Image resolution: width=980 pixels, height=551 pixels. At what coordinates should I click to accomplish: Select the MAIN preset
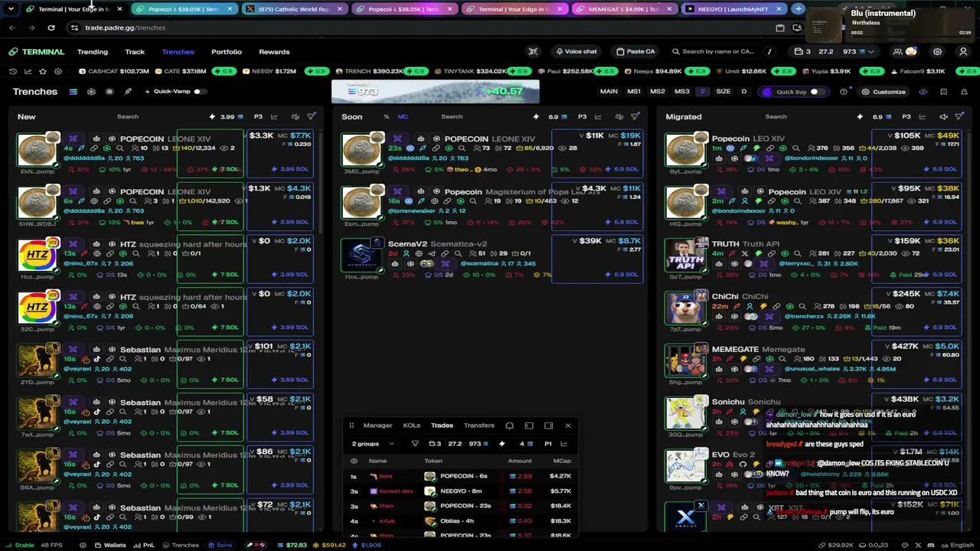point(609,92)
